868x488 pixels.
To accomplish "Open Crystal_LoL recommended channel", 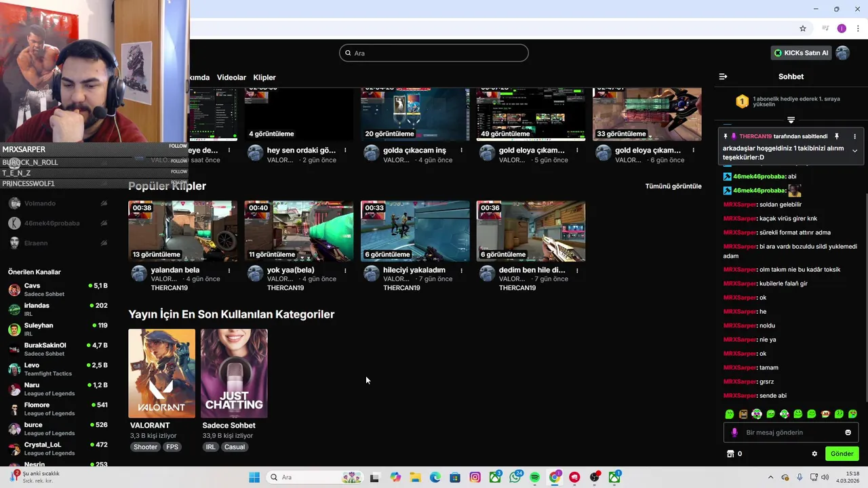I will click(x=58, y=449).
